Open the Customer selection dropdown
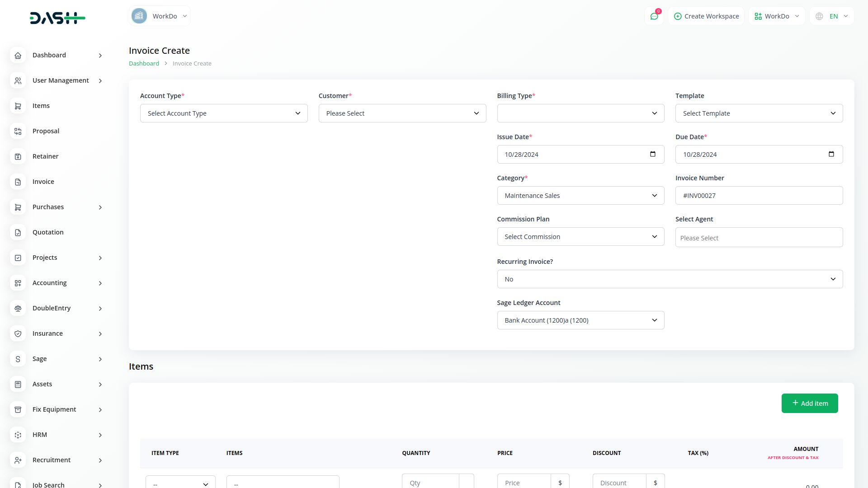868x488 pixels. [x=402, y=113]
